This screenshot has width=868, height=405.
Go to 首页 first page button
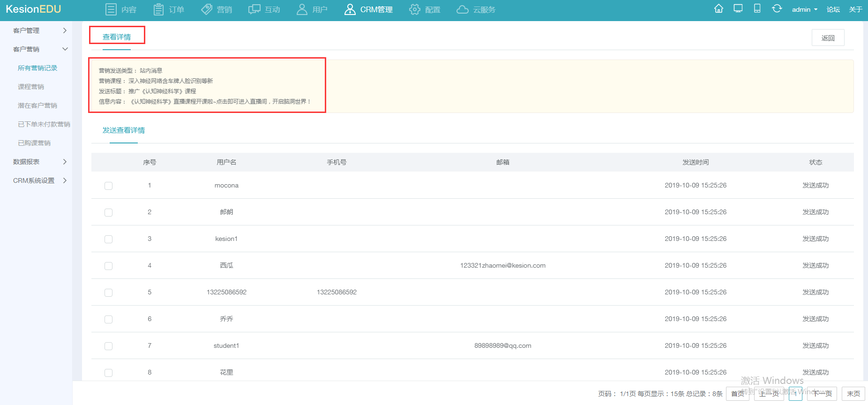[x=738, y=393]
